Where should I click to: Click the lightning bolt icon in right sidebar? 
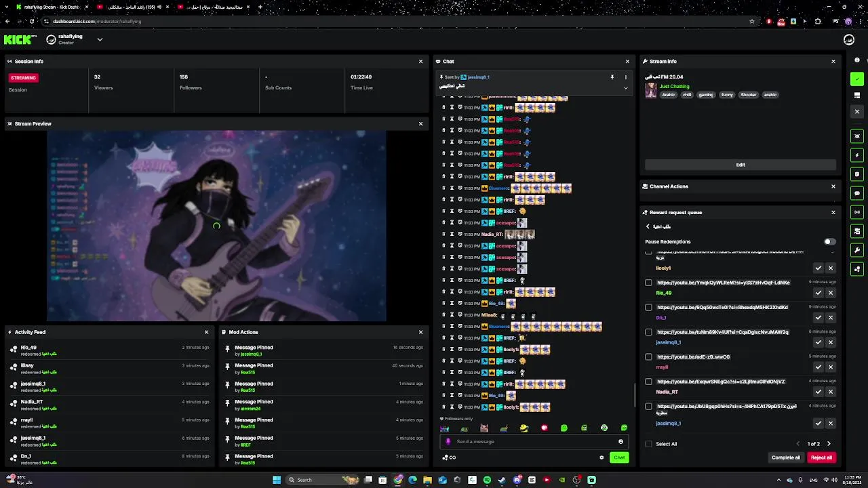857,155
